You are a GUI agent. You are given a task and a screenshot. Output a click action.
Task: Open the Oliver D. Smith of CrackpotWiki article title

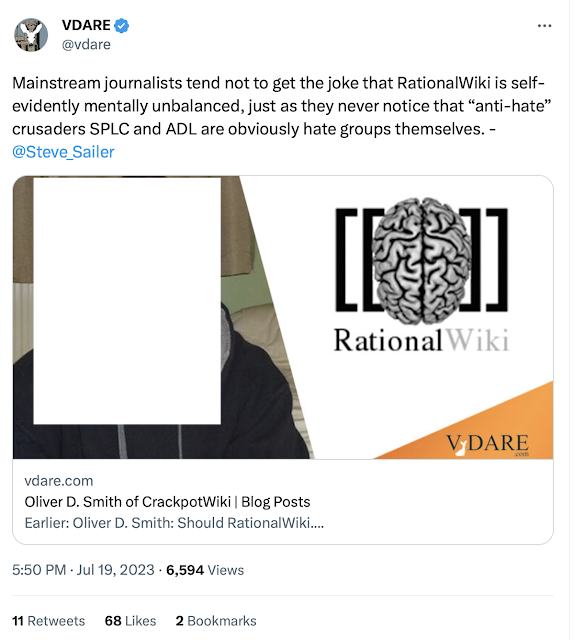pyautogui.click(x=167, y=502)
